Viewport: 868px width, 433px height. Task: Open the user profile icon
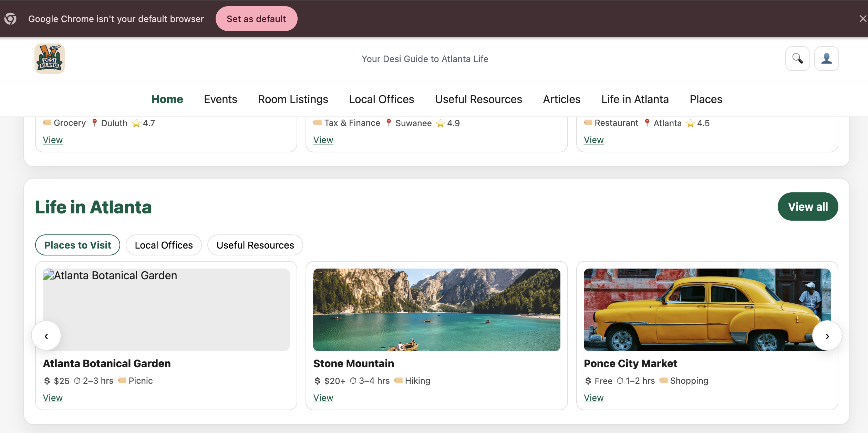pyautogui.click(x=826, y=59)
